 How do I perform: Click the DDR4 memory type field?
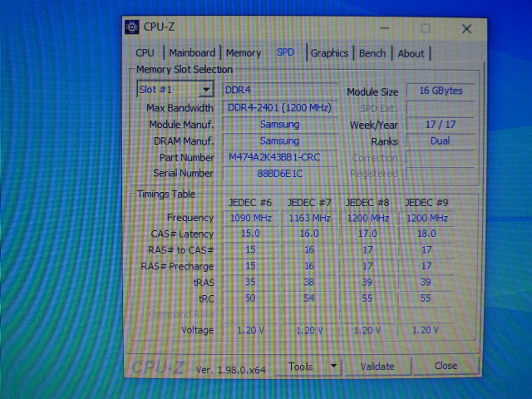coord(280,90)
